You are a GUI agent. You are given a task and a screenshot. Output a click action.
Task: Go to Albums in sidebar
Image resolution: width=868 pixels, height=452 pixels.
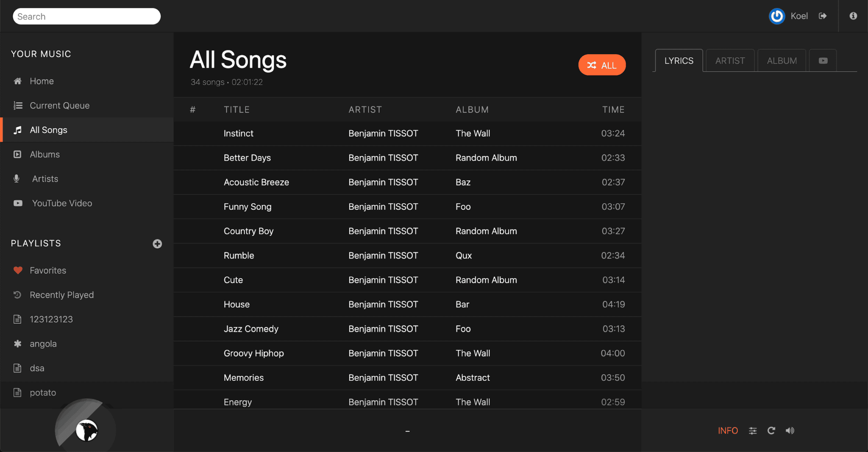[45, 154]
